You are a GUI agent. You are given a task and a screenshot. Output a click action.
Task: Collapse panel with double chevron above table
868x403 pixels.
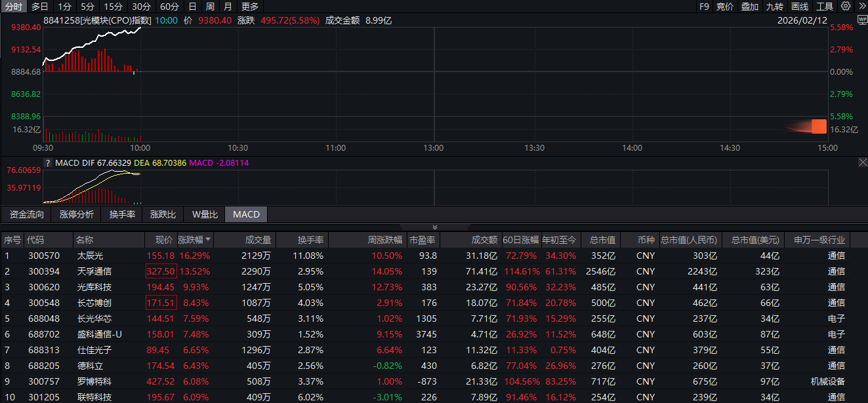434,227
